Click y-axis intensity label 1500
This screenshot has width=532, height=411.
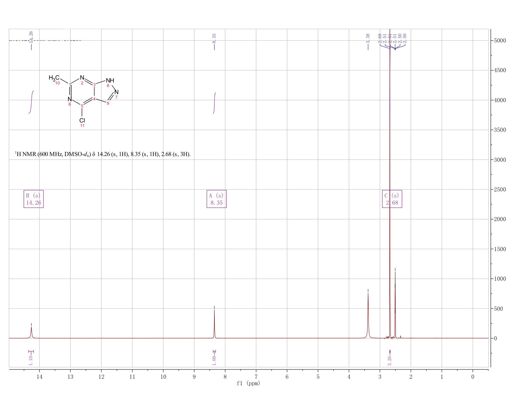click(500, 249)
